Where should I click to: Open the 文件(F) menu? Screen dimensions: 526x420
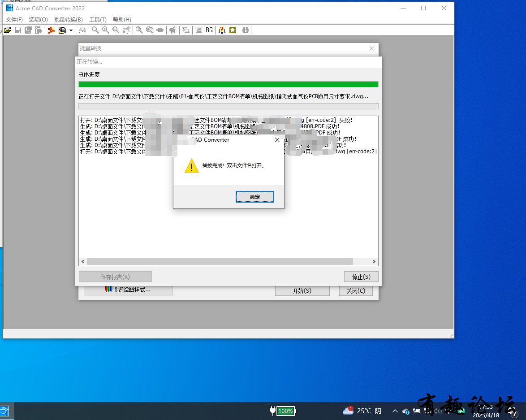click(x=14, y=19)
